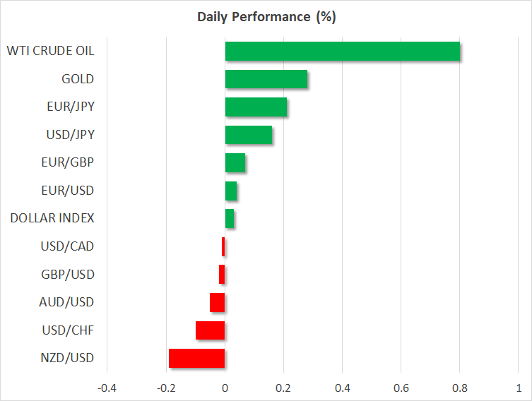Click the 0 value on the x-axis
Image resolution: width=532 pixels, height=401 pixels.
coord(225,388)
